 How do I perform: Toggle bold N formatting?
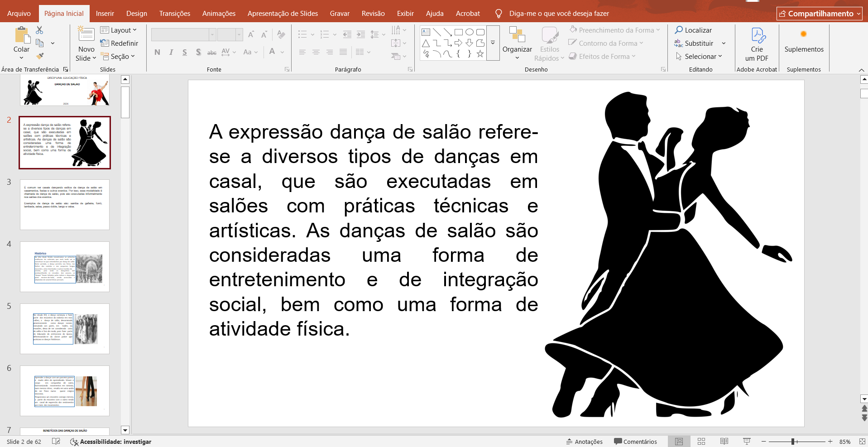coord(157,52)
